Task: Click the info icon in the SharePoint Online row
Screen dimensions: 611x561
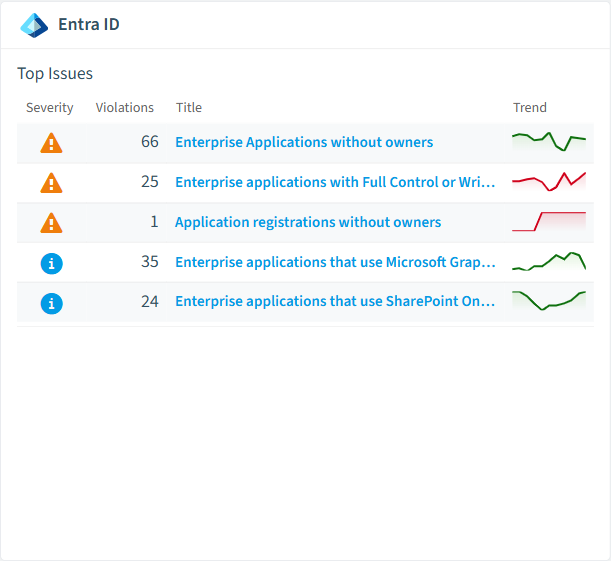Action: point(51,303)
